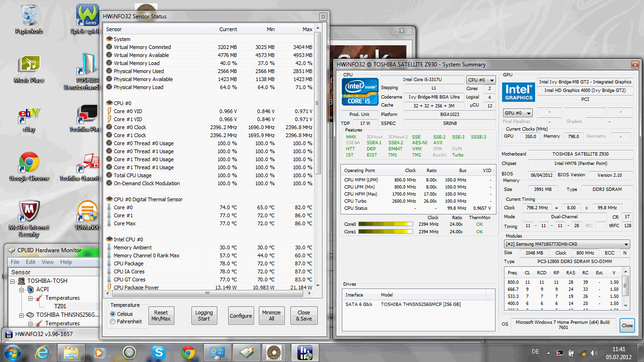The image size is (644, 362).
Task: Show hidden tray icons arrow
Action: pos(549,353)
